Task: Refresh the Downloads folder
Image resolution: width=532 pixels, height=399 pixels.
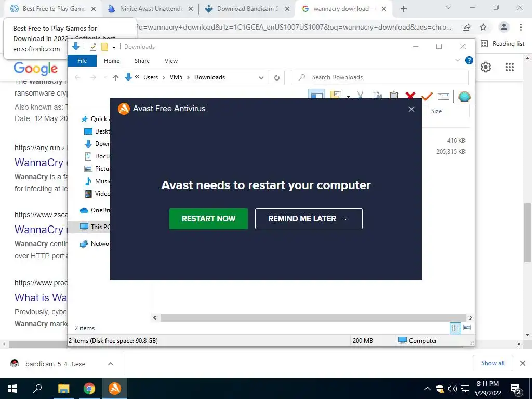Action: (276, 78)
